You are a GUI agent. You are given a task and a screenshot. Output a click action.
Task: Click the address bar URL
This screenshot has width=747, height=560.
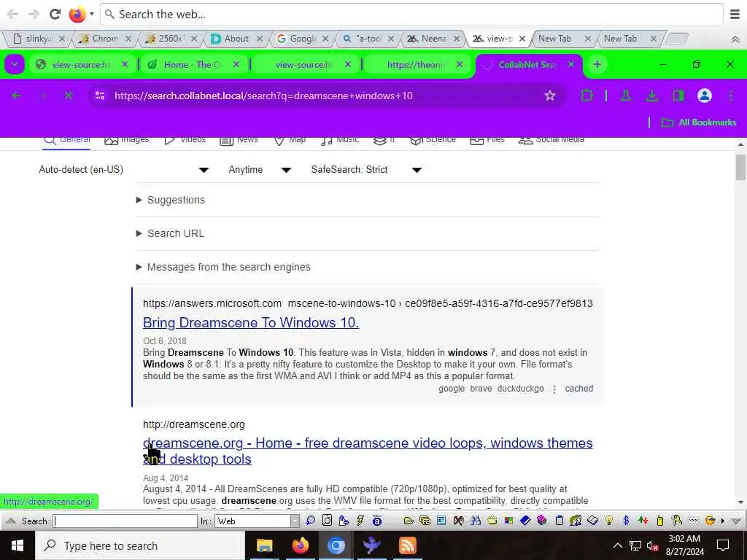pyautogui.click(x=263, y=96)
